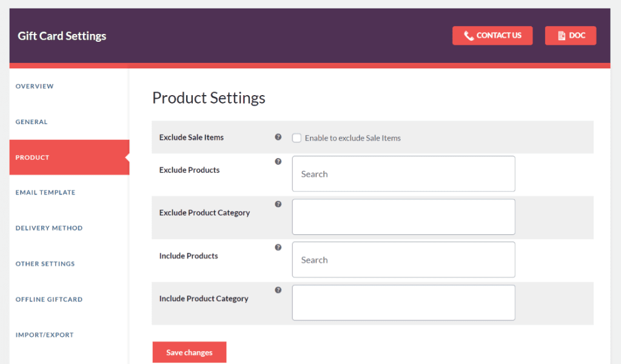
Task: Open the Offline Giftcard tab
Action: point(49,299)
